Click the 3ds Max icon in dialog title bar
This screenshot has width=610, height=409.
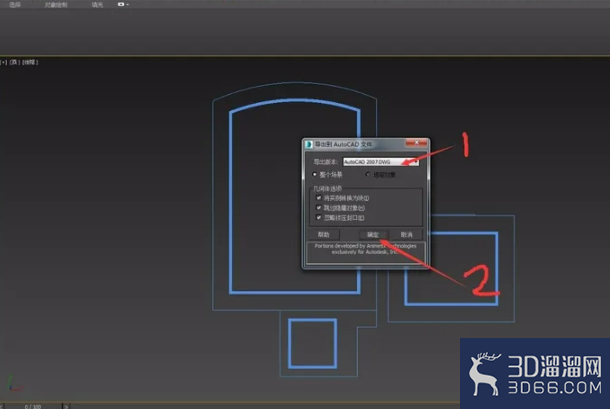(x=309, y=144)
